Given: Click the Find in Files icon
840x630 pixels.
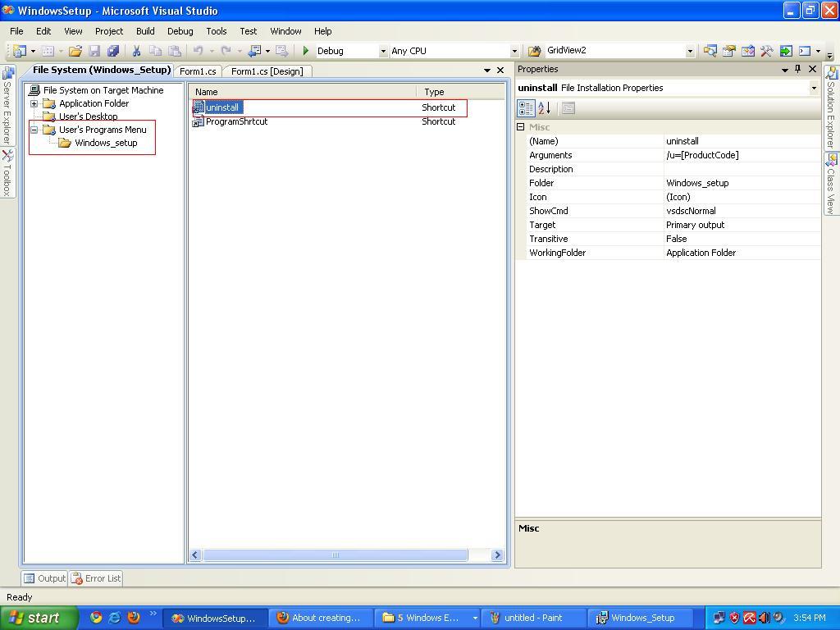Looking at the screenshot, I should (534, 51).
